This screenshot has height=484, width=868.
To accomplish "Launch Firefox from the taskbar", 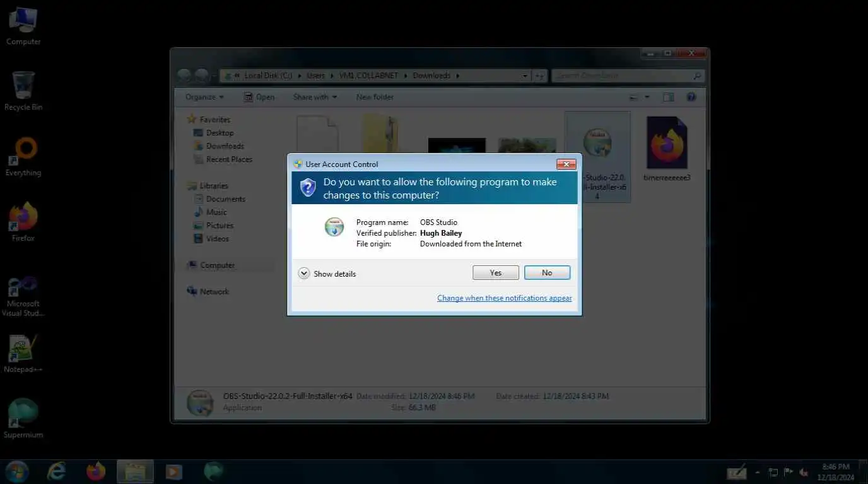I will click(96, 471).
